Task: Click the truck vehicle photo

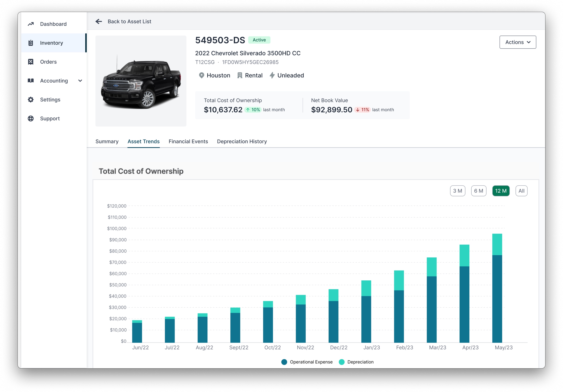Action: click(141, 81)
